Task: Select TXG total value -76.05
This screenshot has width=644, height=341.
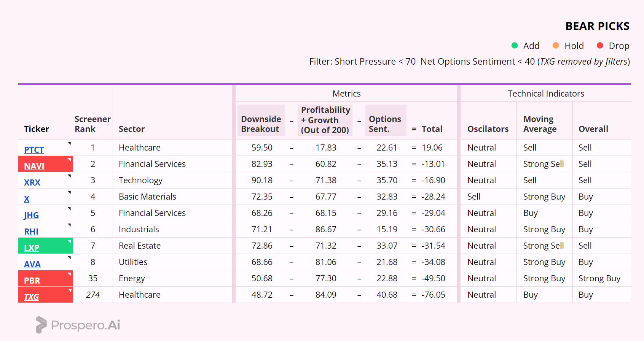Action: point(433,295)
